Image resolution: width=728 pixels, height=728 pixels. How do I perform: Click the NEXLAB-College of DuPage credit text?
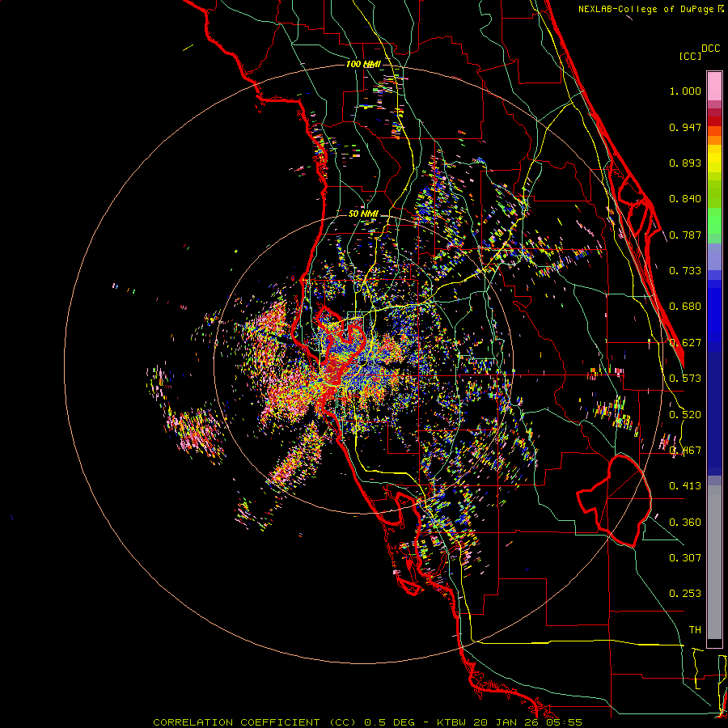651,9
